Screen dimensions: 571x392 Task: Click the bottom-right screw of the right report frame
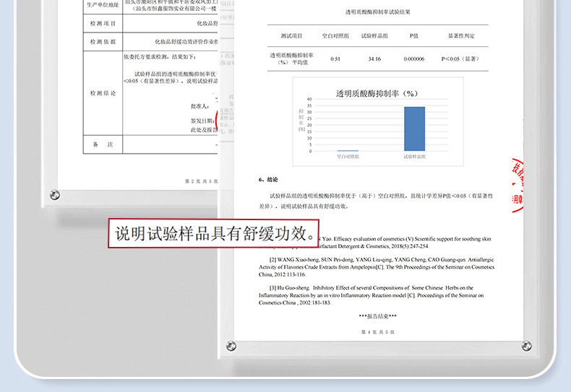[x=527, y=346]
